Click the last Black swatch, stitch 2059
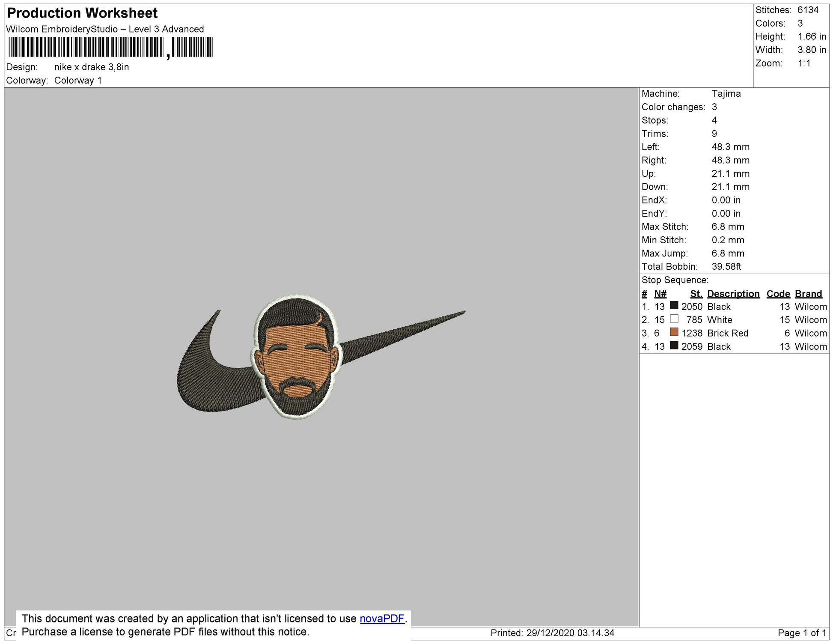The width and height of the screenshot is (833, 644). [x=674, y=346]
